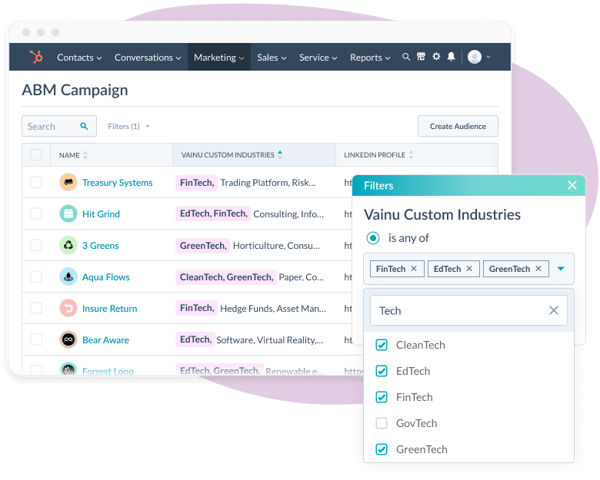Close the Filters panel
This screenshot has width=600, height=480.
572,185
